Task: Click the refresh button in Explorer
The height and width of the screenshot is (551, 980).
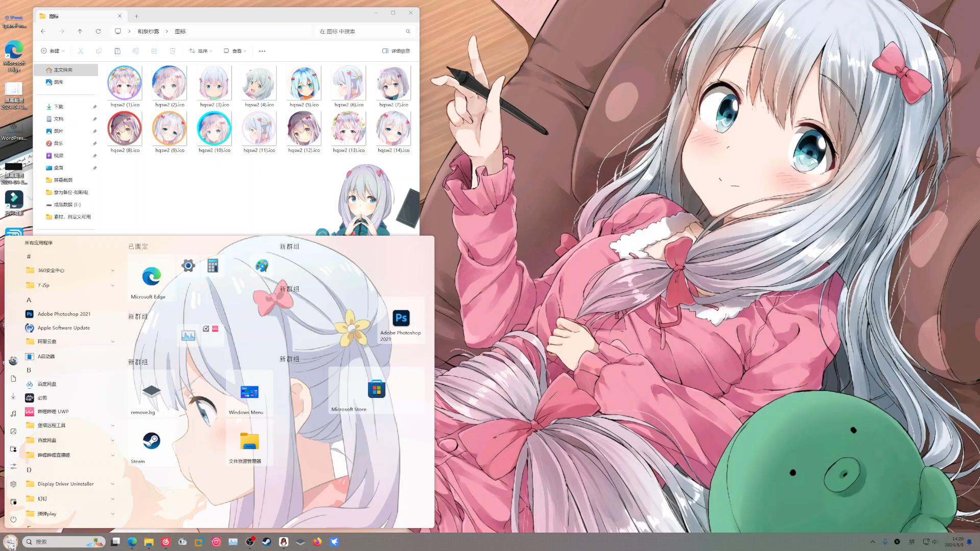Action: click(98, 32)
